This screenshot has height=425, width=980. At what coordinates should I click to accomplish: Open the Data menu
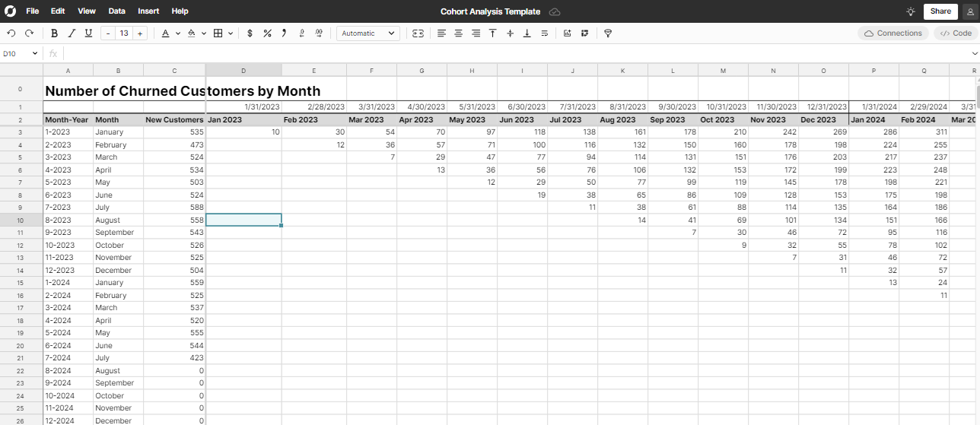pyautogui.click(x=116, y=11)
